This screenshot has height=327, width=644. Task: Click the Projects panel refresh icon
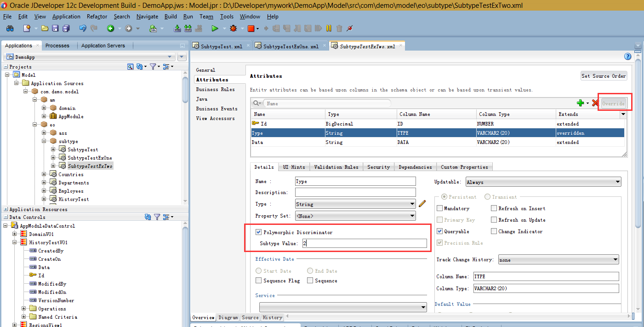[140, 67]
